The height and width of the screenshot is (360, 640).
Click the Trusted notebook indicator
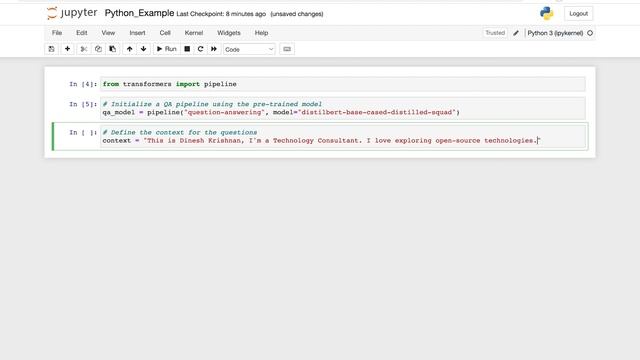(x=495, y=33)
